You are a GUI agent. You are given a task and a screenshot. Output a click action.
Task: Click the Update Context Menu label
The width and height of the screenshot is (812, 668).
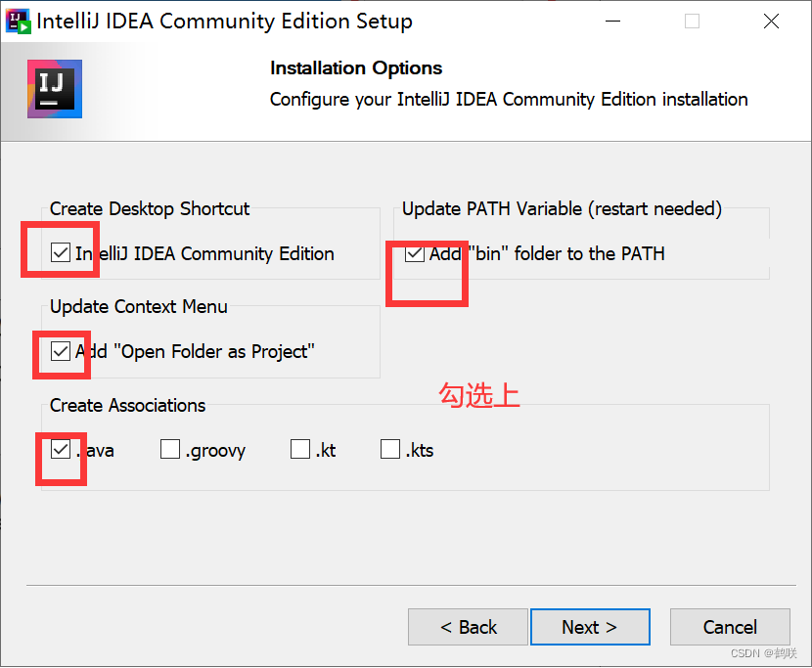[138, 306]
